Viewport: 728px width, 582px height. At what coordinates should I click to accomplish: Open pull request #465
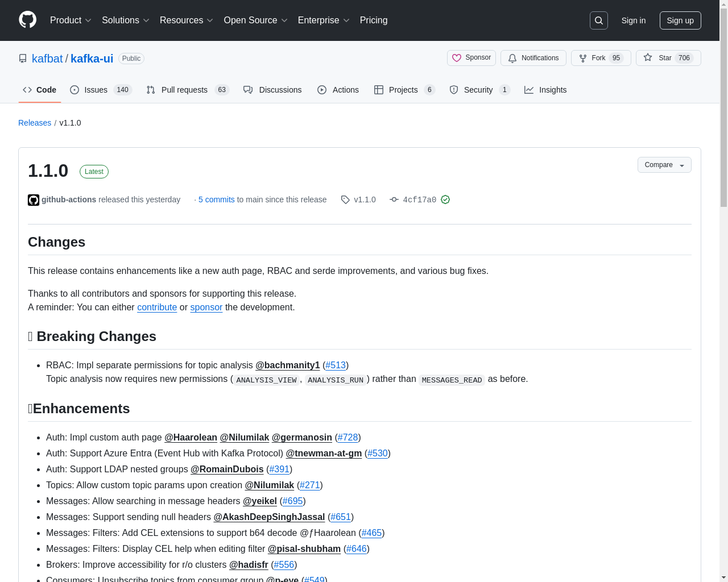click(371, 533)
